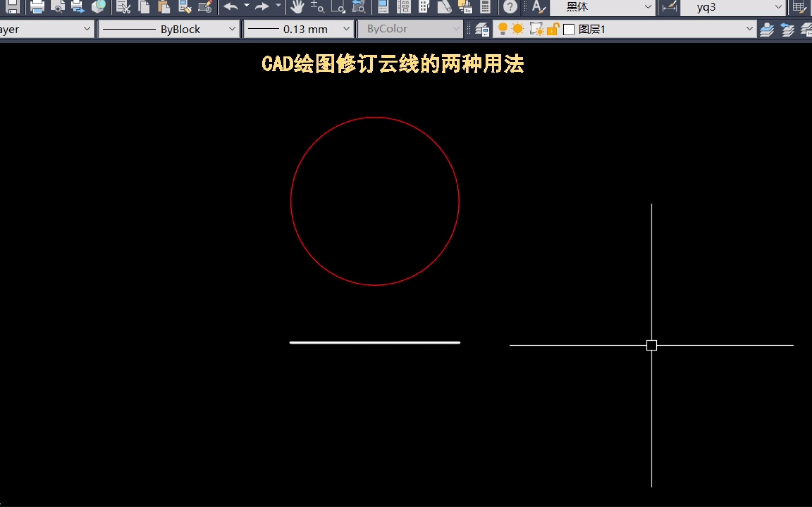Select the Pan hand tool

click(x=297, y=7)
